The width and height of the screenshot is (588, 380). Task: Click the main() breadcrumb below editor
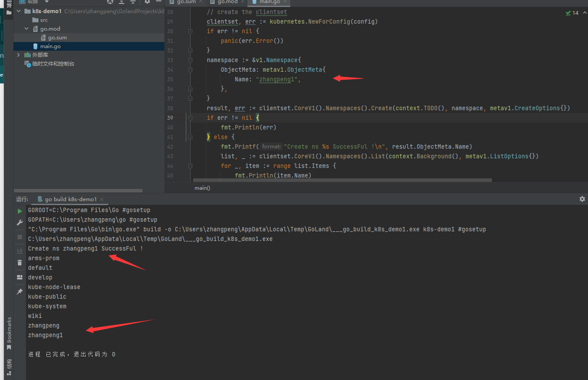pos(202,188)
